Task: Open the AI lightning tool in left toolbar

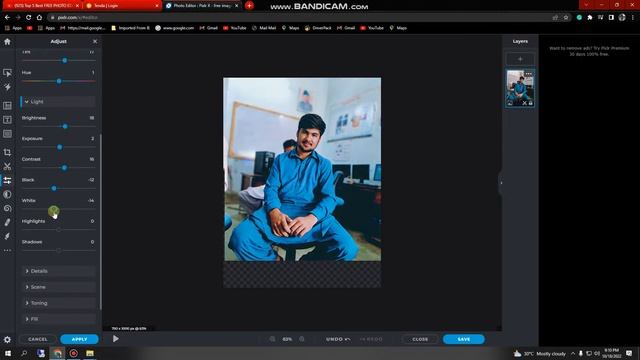Action: pyautogui.click(x=7, y=87)
